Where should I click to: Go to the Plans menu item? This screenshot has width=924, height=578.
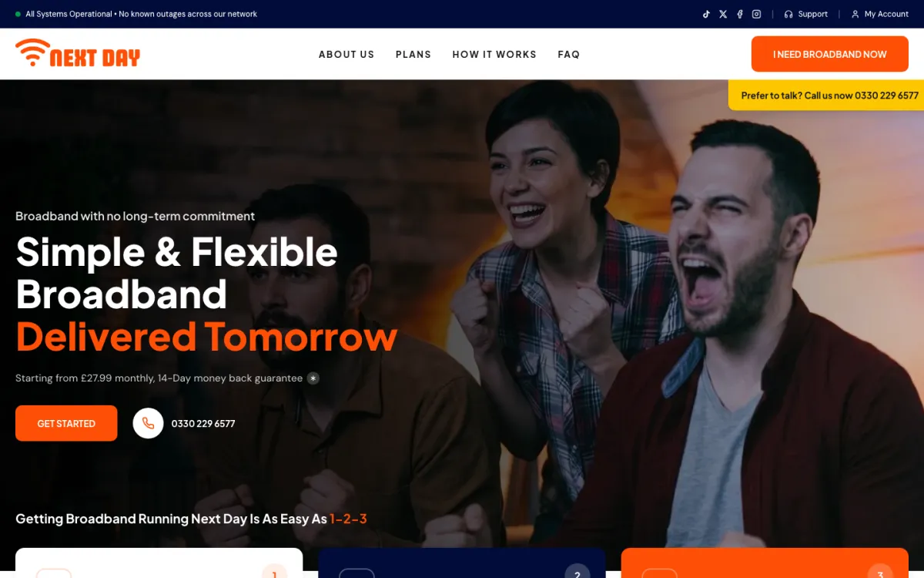(413, 54)
